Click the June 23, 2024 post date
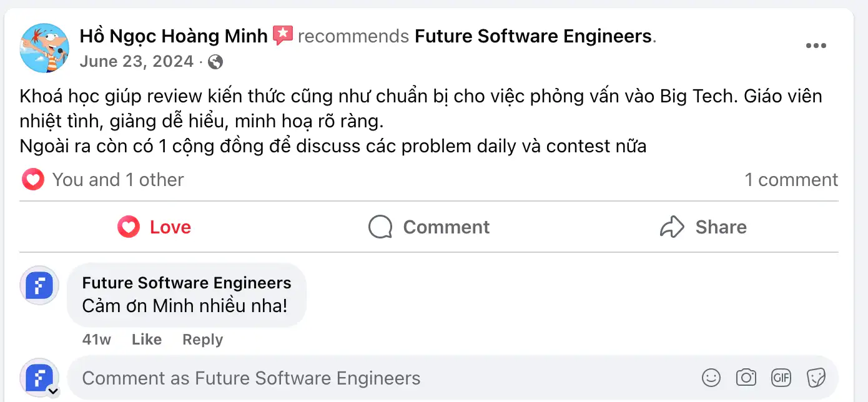Image resolution: width=868 pixels, height=402 pixels. 136,62
